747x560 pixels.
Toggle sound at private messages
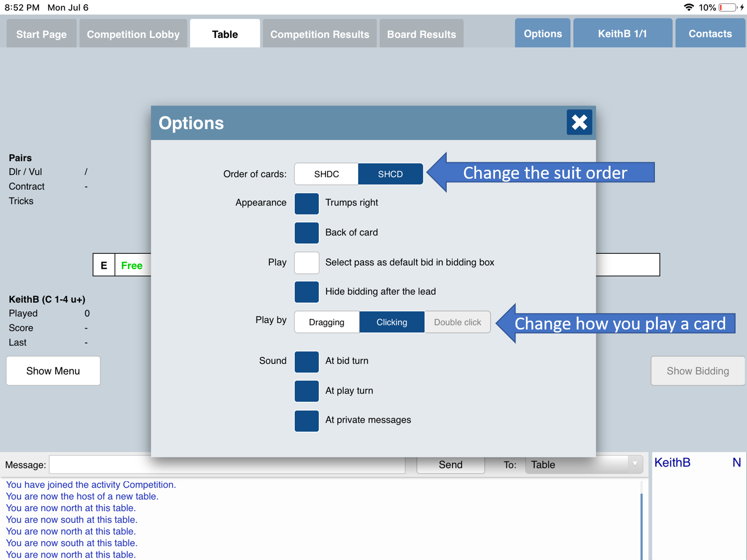tap(307, 421)
